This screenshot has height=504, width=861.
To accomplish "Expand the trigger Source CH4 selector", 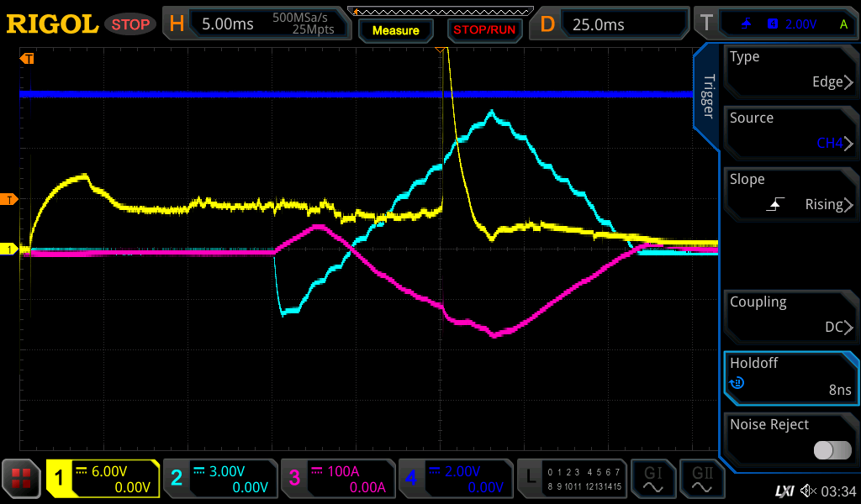I will [x=790, y=132].
